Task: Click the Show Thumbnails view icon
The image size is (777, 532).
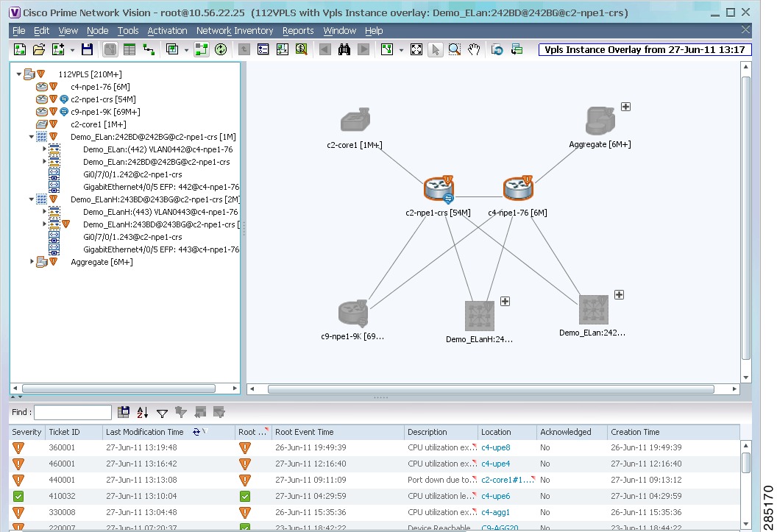Action: coord(282,49)
